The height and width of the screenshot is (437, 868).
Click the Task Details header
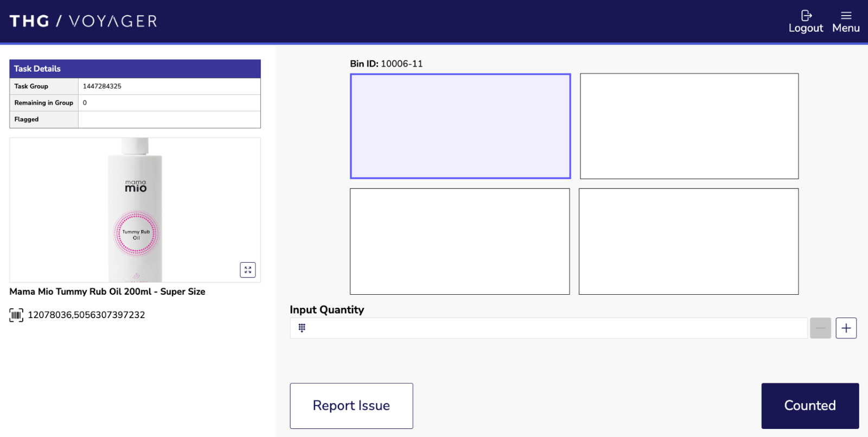point(135,69)
